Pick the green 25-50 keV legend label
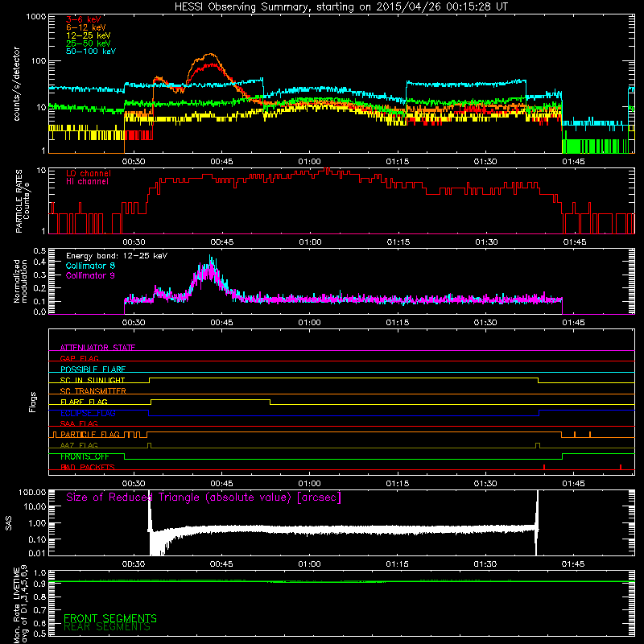Viewport: 644px width, 644px height. pyautogui.click(x=89, y=43)
